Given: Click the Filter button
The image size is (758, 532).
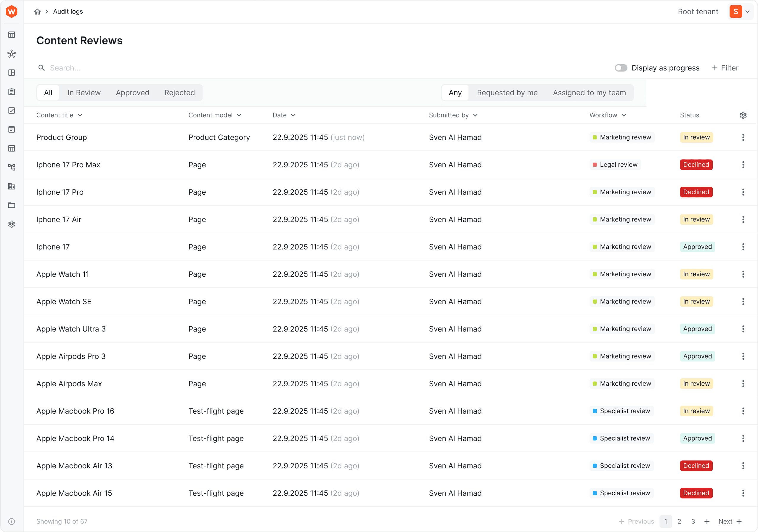Looking at the screenshot, I should pos(725,68).
